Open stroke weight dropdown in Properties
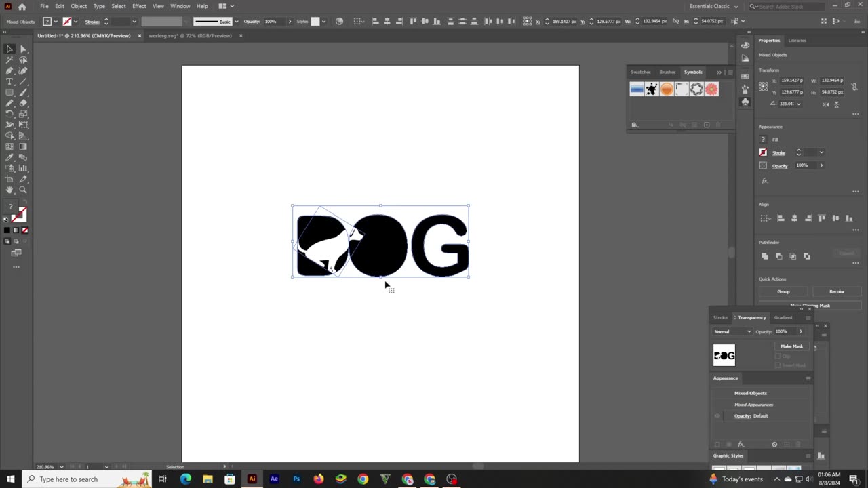This screenshot has height=488, width=868. coord(821,152)
